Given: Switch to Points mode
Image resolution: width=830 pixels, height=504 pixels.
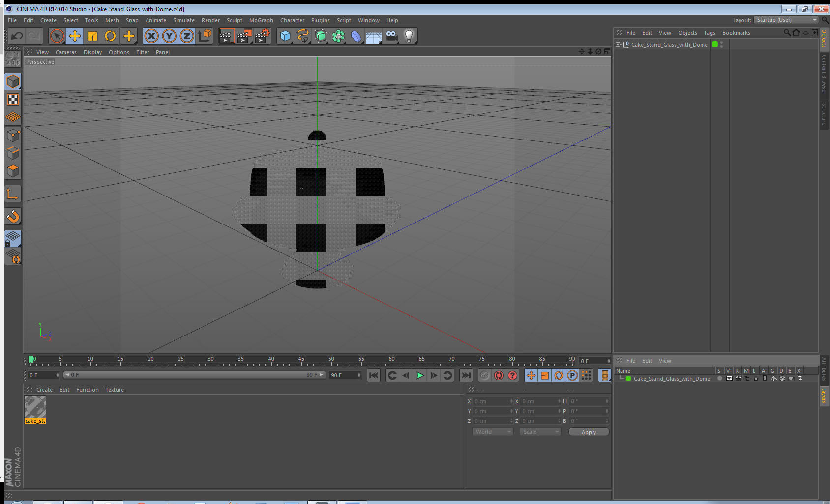Looking at the screenshot, I should 13,136.
